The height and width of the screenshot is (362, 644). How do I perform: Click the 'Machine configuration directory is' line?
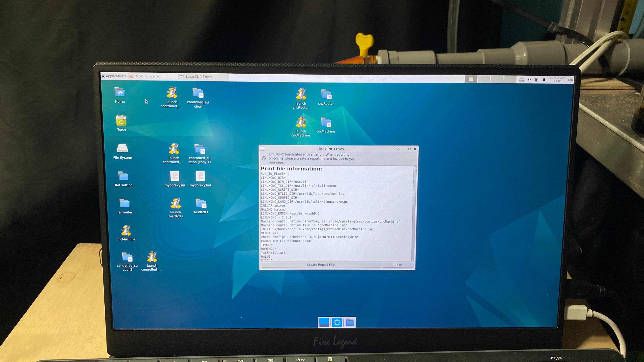click(330, 221)
